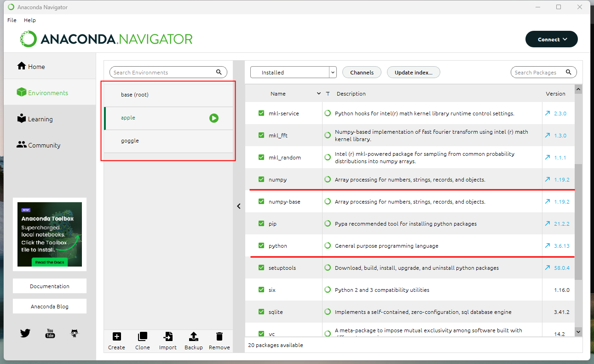Toggle the numpy package checkbox
The image size is (594, 364).
pos(261,179)
